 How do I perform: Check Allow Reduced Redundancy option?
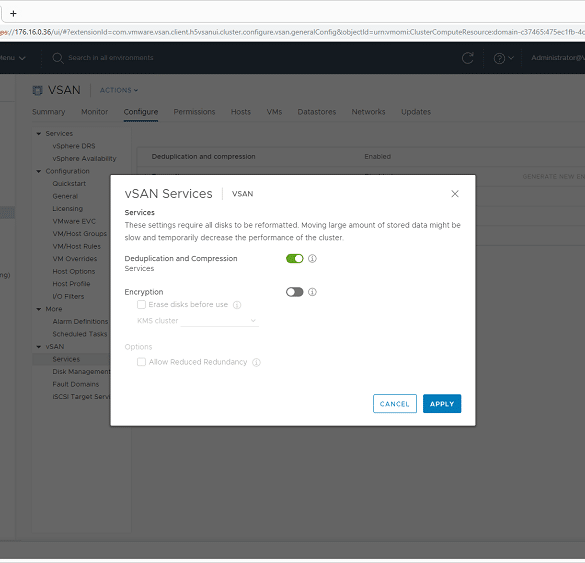click(x=141, y=362)
